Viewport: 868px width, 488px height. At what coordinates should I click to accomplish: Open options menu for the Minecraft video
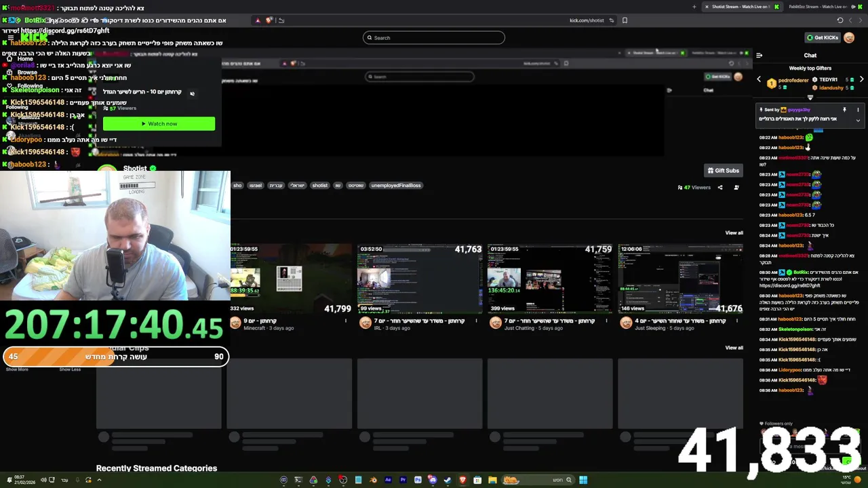click(347, 321)
